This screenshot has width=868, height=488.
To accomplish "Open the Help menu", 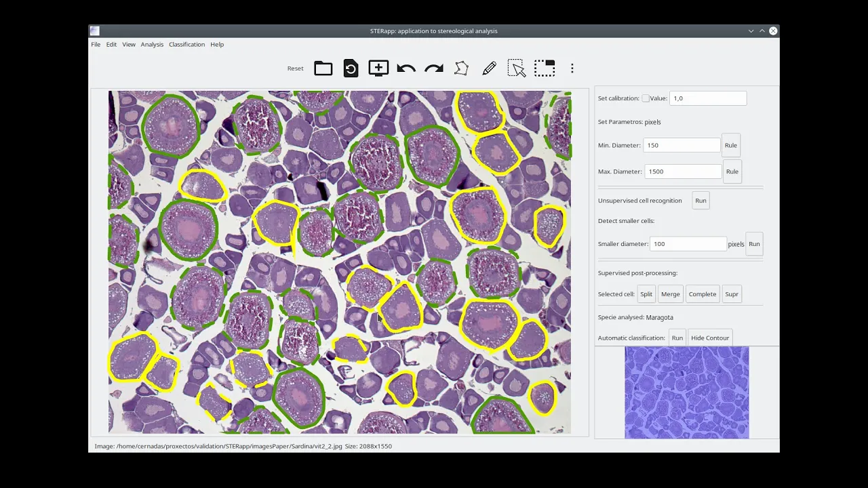I will (x=217, y=44).
